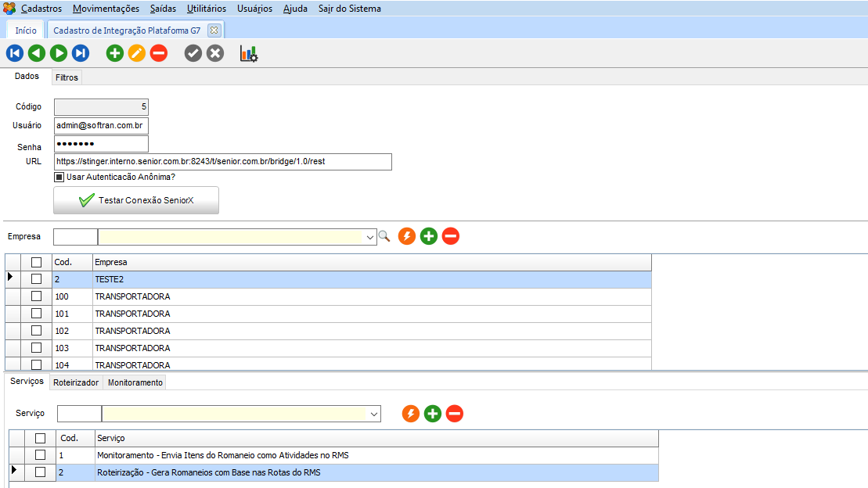Toggle select-all checkbox in Serviço header

(x=41, y=438)
